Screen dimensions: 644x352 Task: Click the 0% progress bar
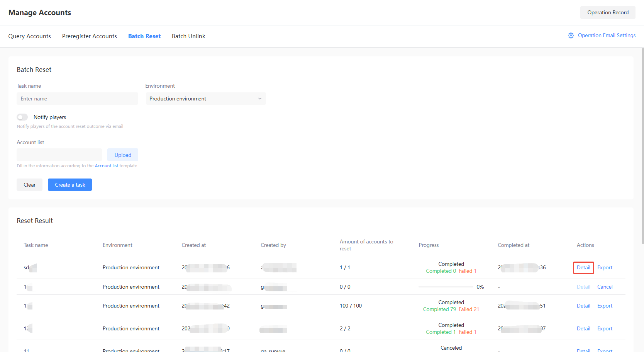click(x=446, y=287)
